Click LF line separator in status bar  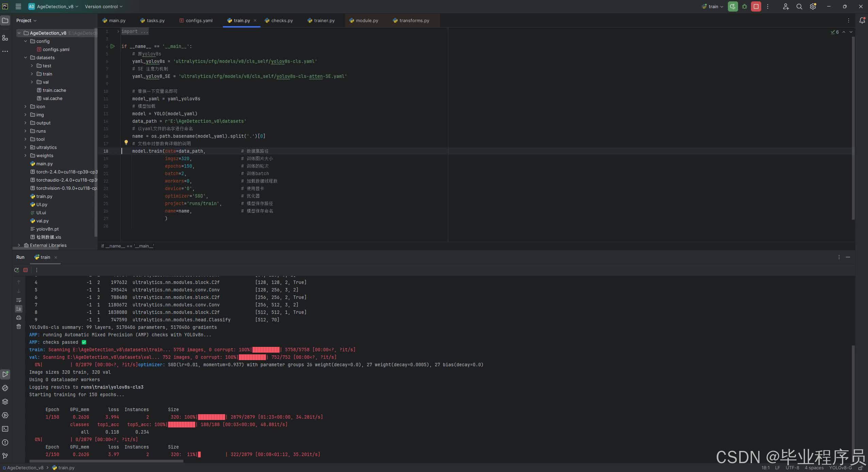(x=778, y=468)
